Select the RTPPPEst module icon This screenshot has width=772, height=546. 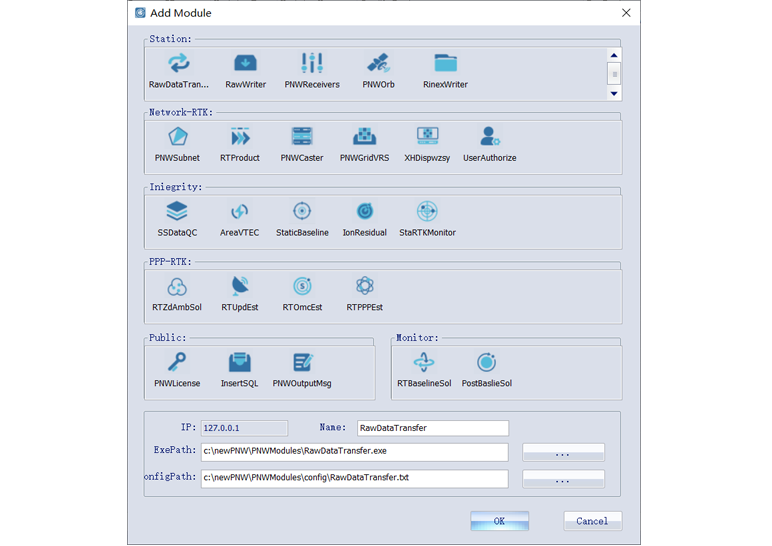tap(365, 287)
